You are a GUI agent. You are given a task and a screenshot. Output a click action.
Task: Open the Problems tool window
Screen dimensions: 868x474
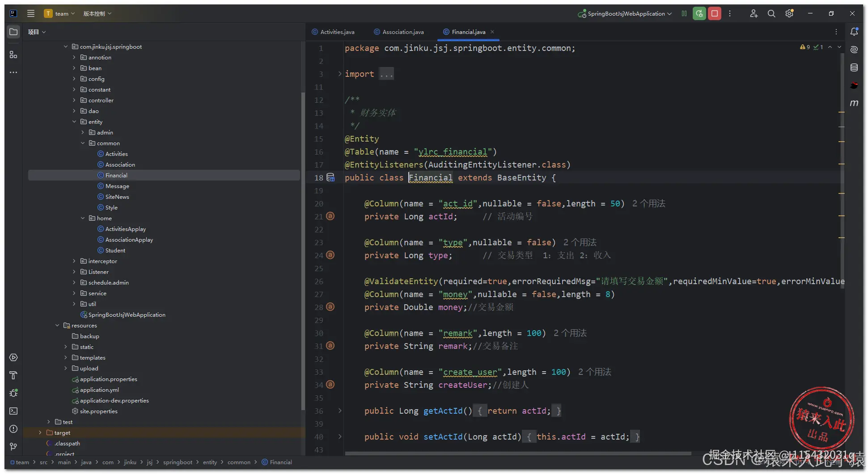click(13, 429)
